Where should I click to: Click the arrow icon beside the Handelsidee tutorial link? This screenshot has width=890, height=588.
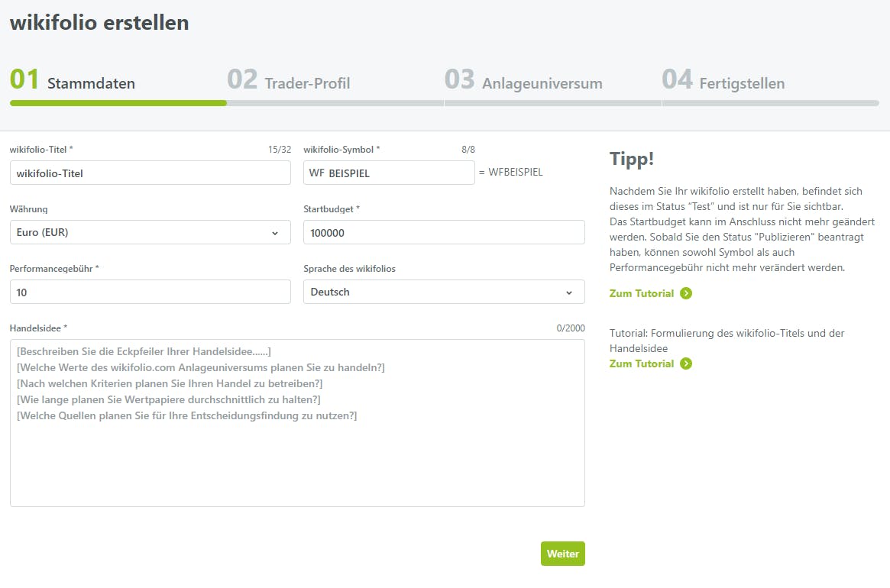(x=686, y=363)
